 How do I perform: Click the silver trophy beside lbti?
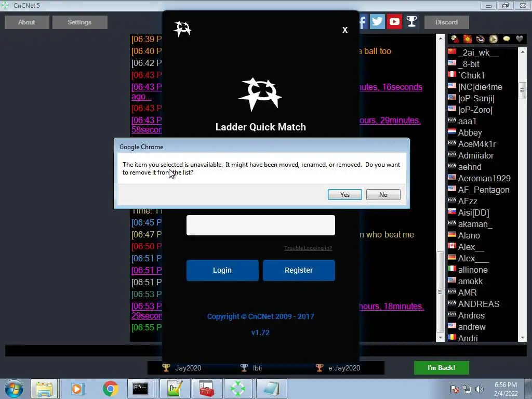244,368
